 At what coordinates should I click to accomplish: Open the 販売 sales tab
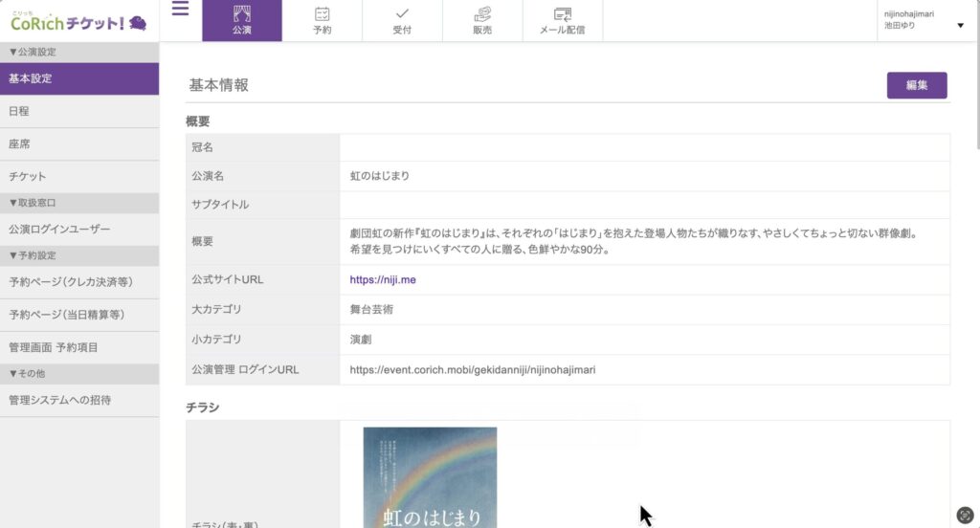482,20
